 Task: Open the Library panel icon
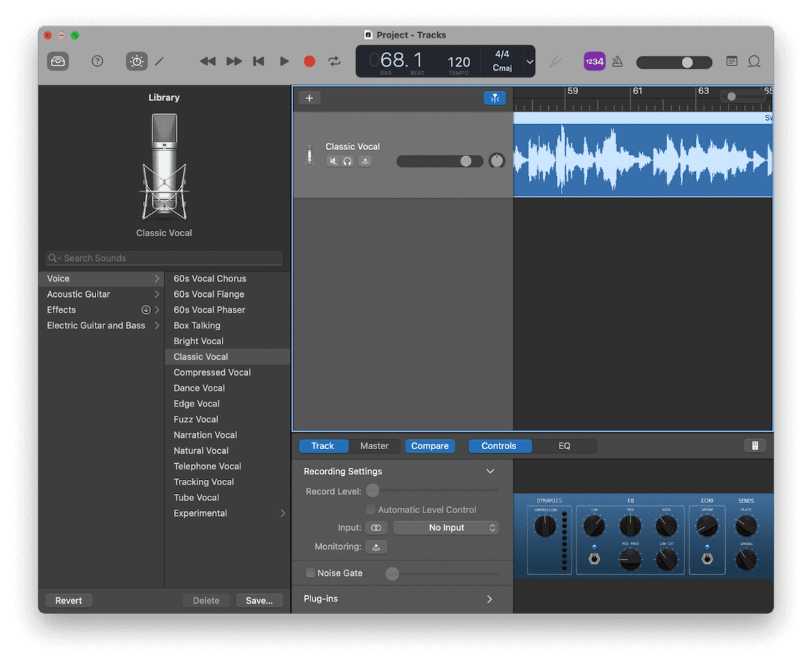click(58, 61)
